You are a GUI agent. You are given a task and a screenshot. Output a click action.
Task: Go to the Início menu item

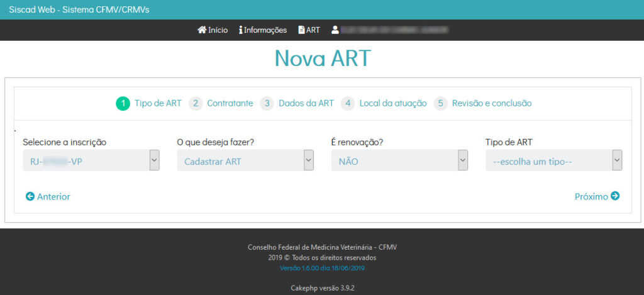(x=218, y=30)
